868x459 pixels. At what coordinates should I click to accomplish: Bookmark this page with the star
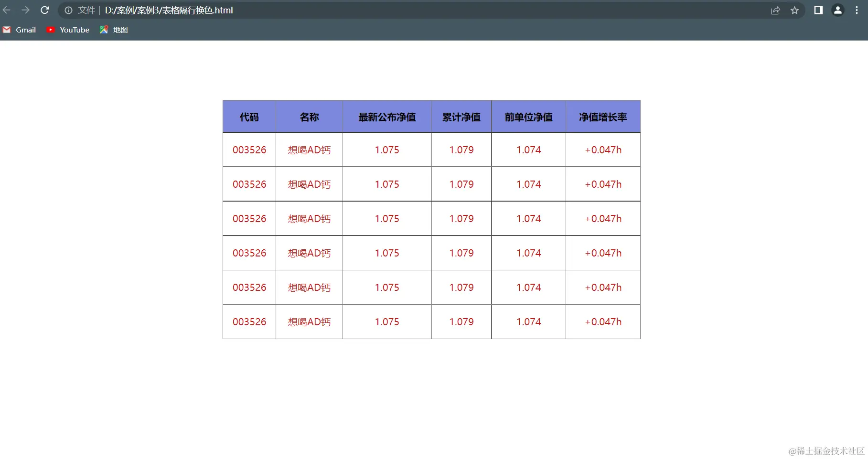[x=794, y=10]
